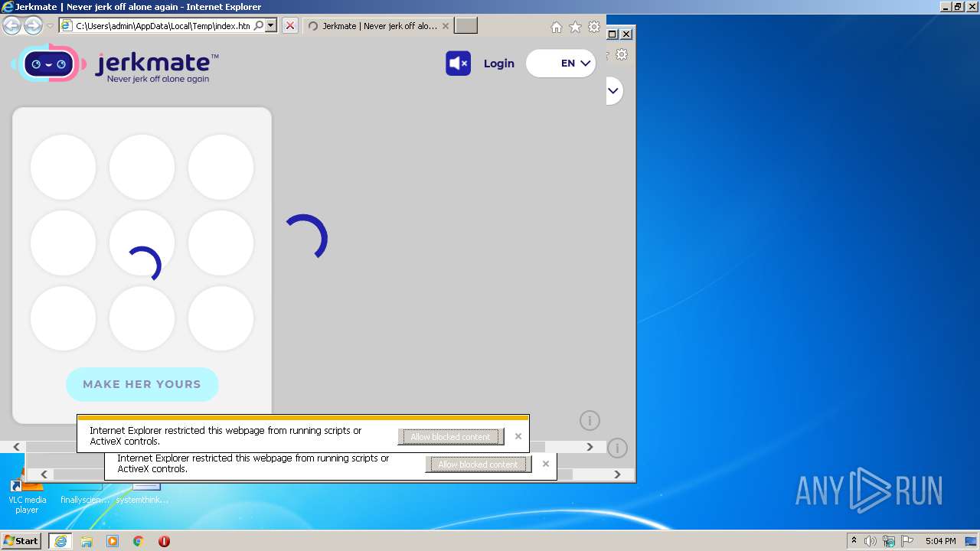Allow blocked content in back window
The image size is (980, 551).
point(478,465)
